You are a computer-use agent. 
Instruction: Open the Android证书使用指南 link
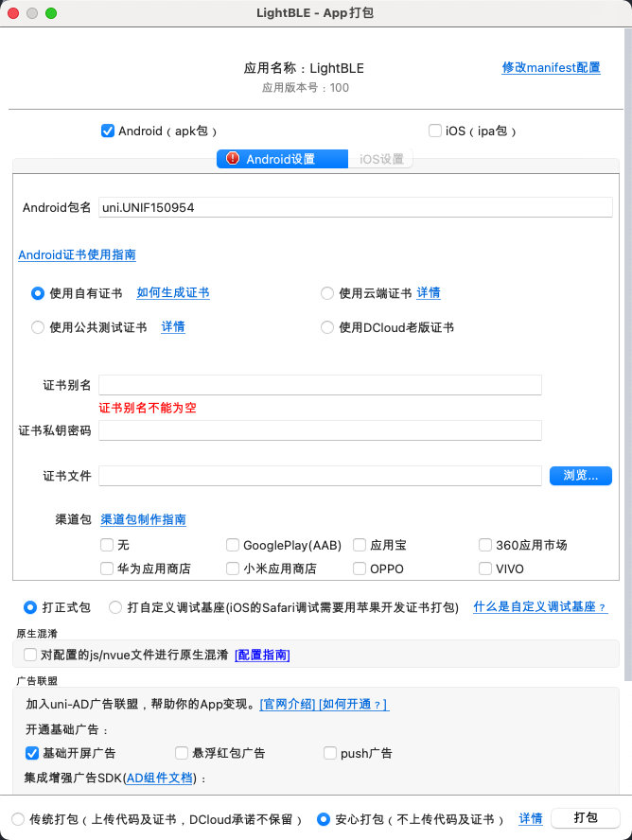(x=77, y=255)
